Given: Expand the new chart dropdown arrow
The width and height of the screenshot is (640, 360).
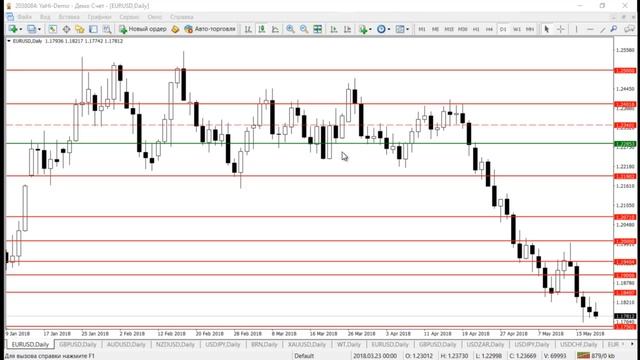Looking at the screenshot, I should (x=21, y=29).
